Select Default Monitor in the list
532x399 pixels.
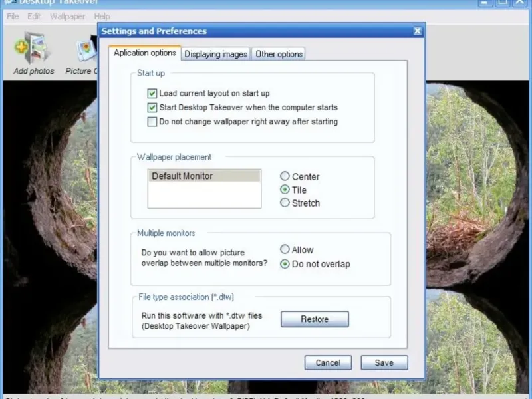[x=204, y=176]
